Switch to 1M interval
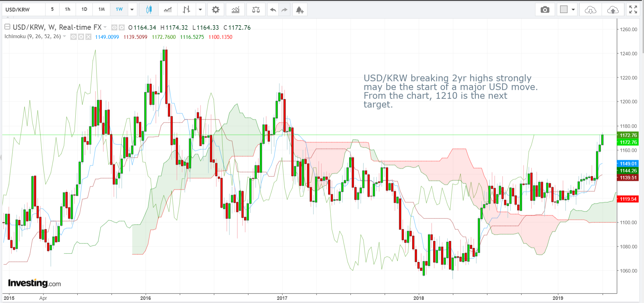This screenshot has width=644, height=303. pos(102,9)
